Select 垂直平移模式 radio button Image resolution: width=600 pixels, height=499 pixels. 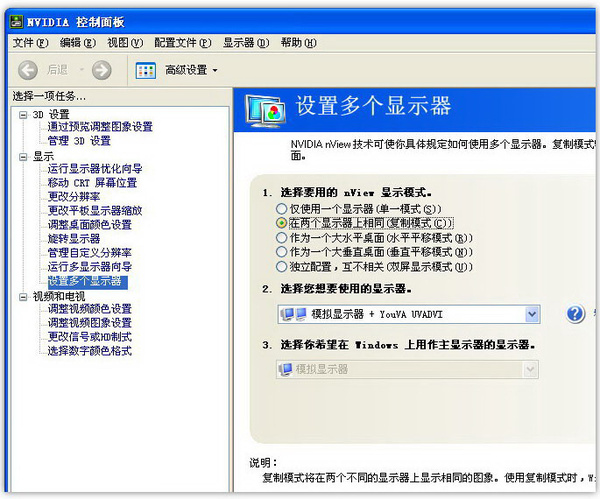[281, 252]
